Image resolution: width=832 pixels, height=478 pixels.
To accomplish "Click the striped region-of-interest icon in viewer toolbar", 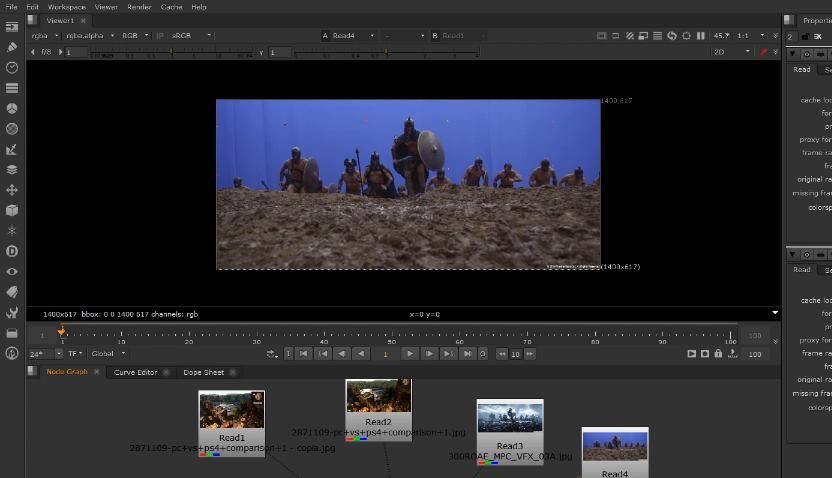I will pyautogui.click(x=630, y=36).
